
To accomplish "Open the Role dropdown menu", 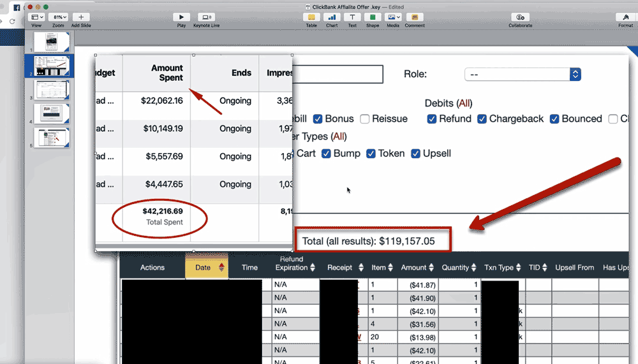I will 523,75.
